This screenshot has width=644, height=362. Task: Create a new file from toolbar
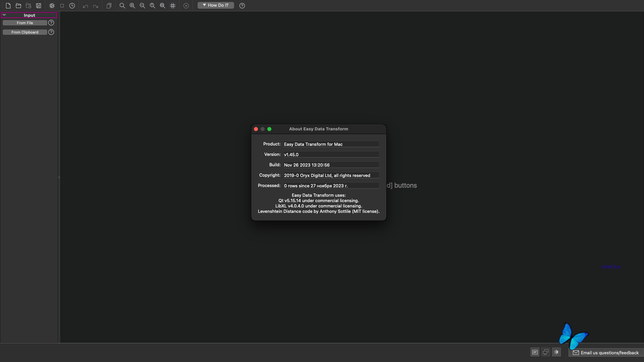(8, 6)
